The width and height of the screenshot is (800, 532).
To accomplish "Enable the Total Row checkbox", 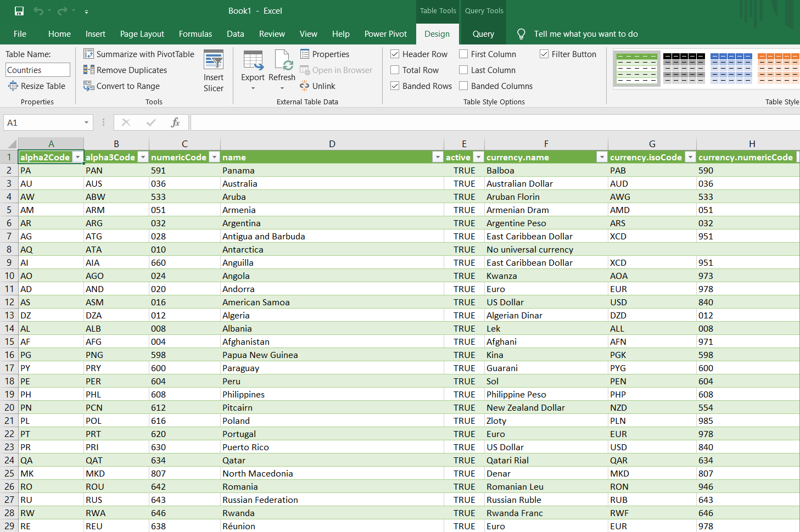I will click(395, 70).
